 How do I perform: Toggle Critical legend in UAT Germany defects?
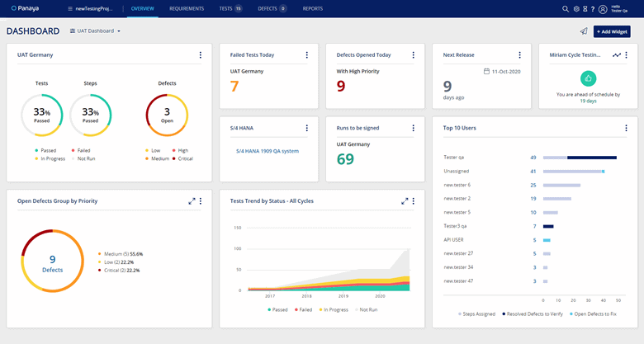pos(182,159)
